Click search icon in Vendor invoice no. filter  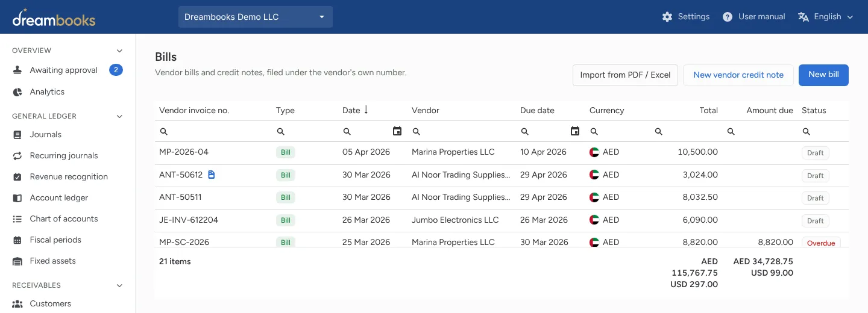[164, 131]
